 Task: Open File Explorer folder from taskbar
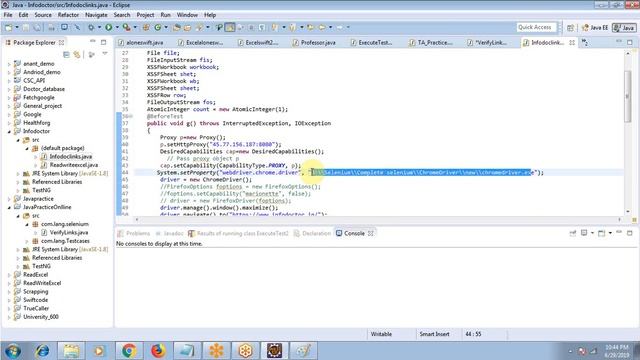71,351
